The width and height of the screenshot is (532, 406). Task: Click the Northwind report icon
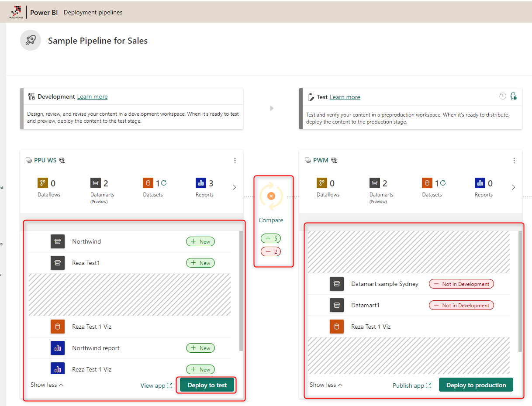(58, 348)
